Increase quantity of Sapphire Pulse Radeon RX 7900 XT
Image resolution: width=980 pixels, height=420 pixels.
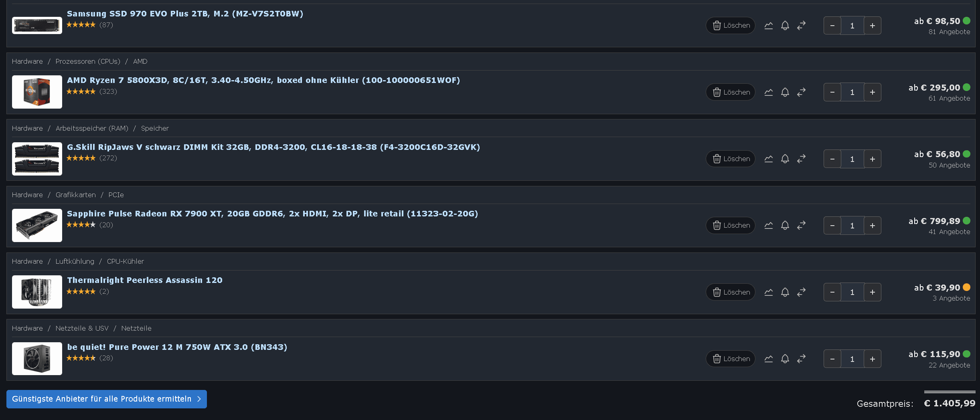[872, 226]
